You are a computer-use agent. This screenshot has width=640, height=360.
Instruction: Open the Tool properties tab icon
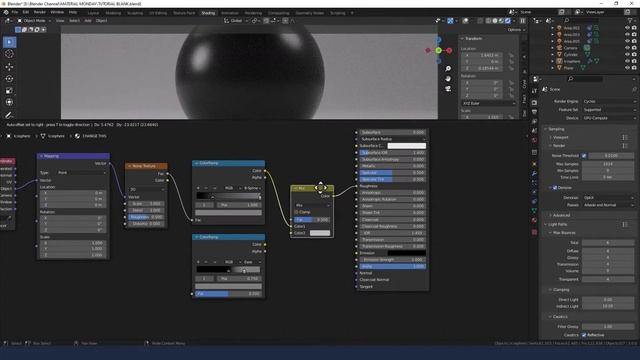(534, 91)
